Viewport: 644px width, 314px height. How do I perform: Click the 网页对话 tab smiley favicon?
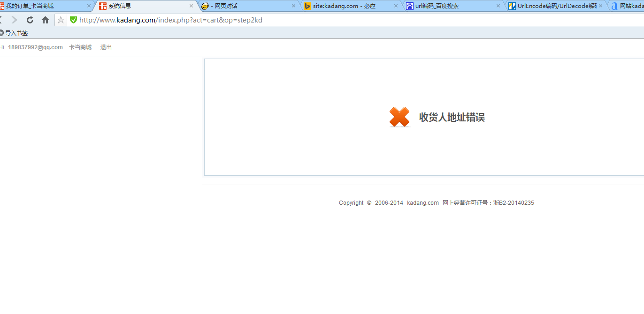205,6
